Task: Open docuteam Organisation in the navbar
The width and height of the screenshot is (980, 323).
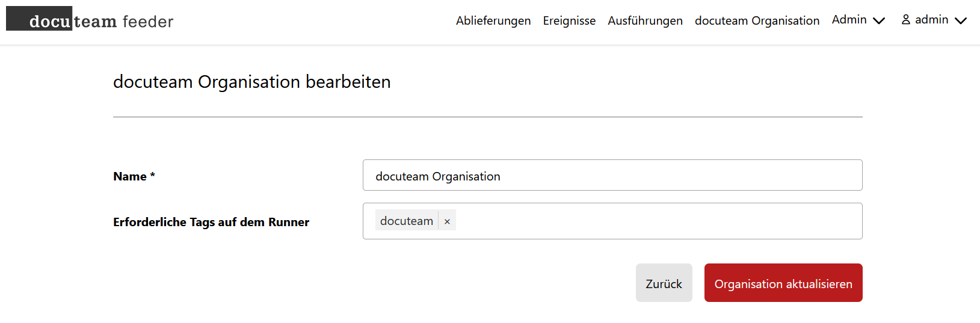Action: pos(757,20)
